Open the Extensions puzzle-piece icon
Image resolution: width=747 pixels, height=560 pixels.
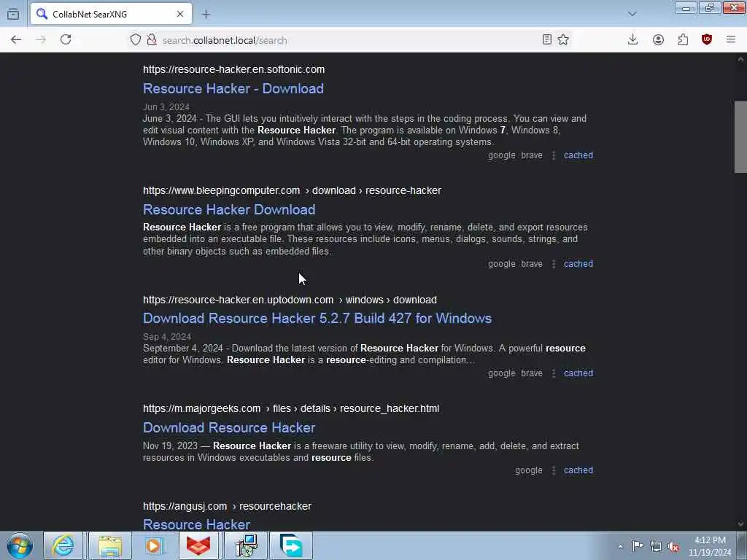tap(683, 40)
